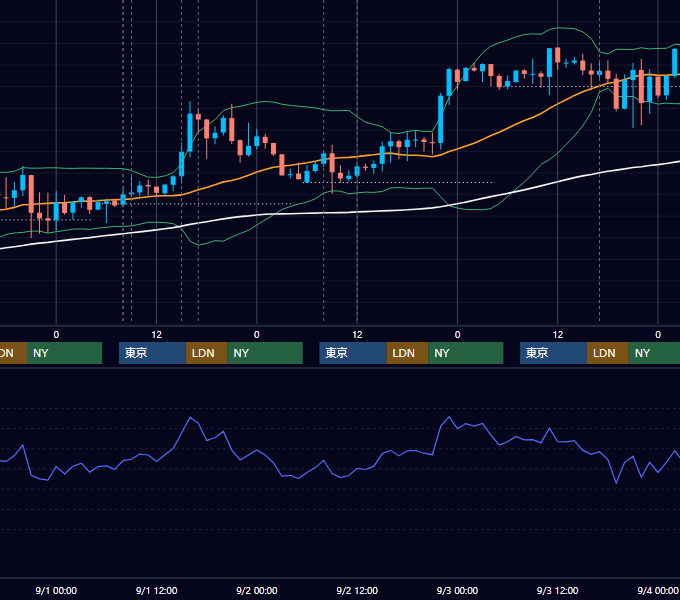Viewport: 680px width, 600px height.
Task: Click the 12 hour label above 9/2 12:00
Action: (x=357, y=335)
